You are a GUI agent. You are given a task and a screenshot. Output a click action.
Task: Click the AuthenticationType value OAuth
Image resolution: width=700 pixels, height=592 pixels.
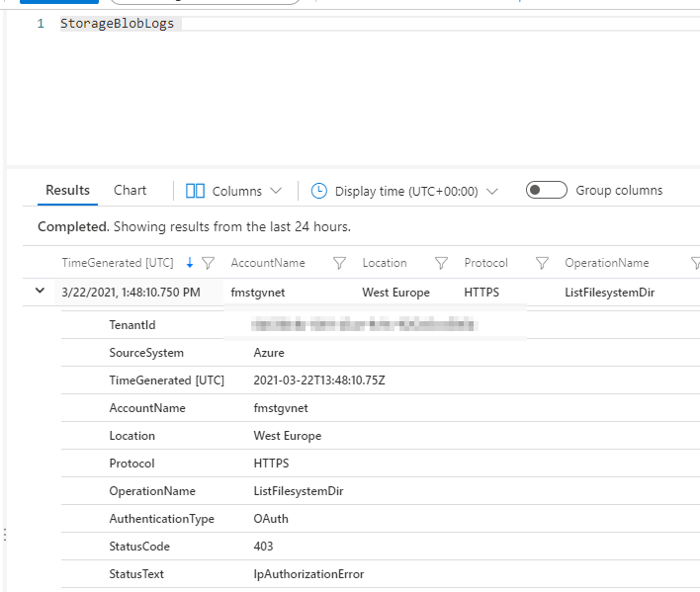271,519
